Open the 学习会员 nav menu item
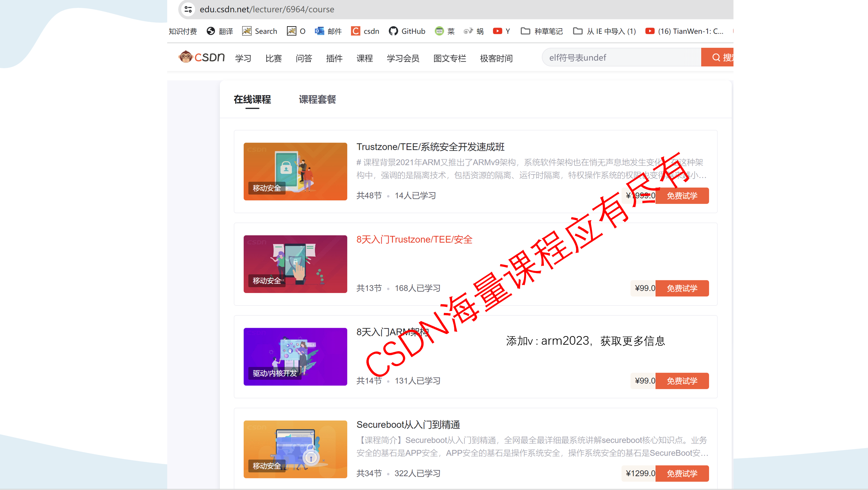 403,59
